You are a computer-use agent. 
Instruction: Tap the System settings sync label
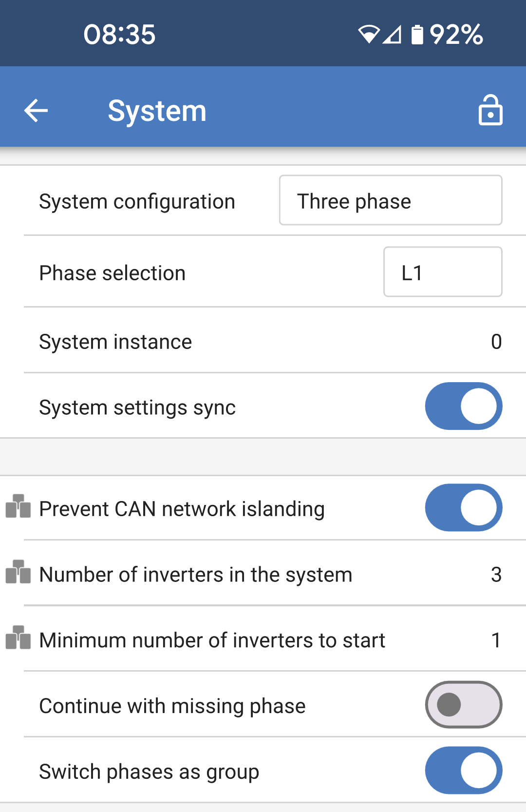click(137, 407)
